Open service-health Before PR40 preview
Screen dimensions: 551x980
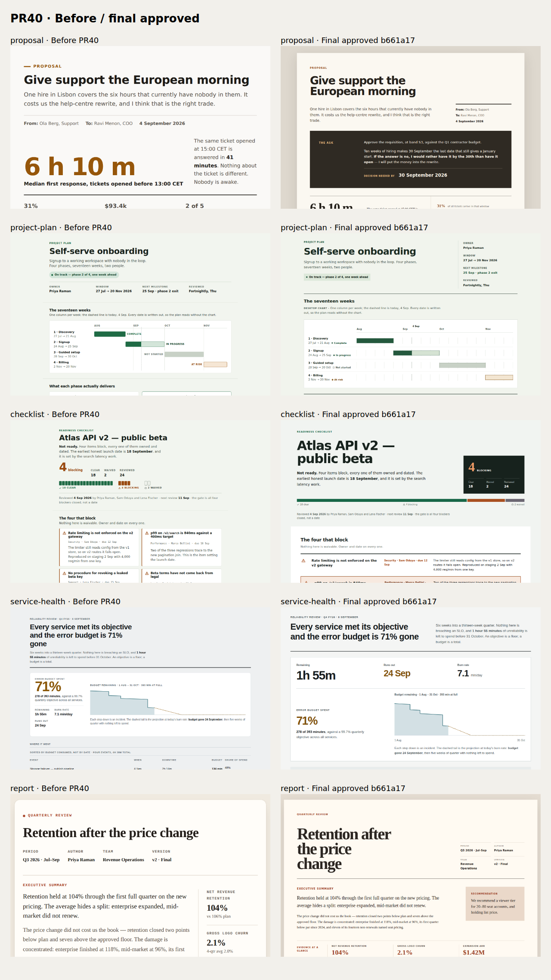(140, 688)
